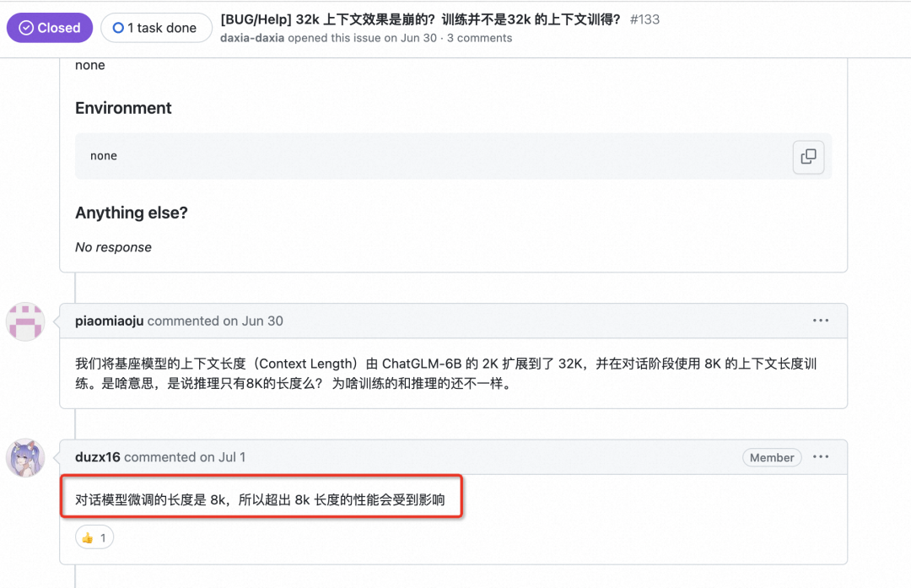This screenshot has width=911, height=588.
Task: Open piaomiaoju's username link
Action: coord(109,321)
